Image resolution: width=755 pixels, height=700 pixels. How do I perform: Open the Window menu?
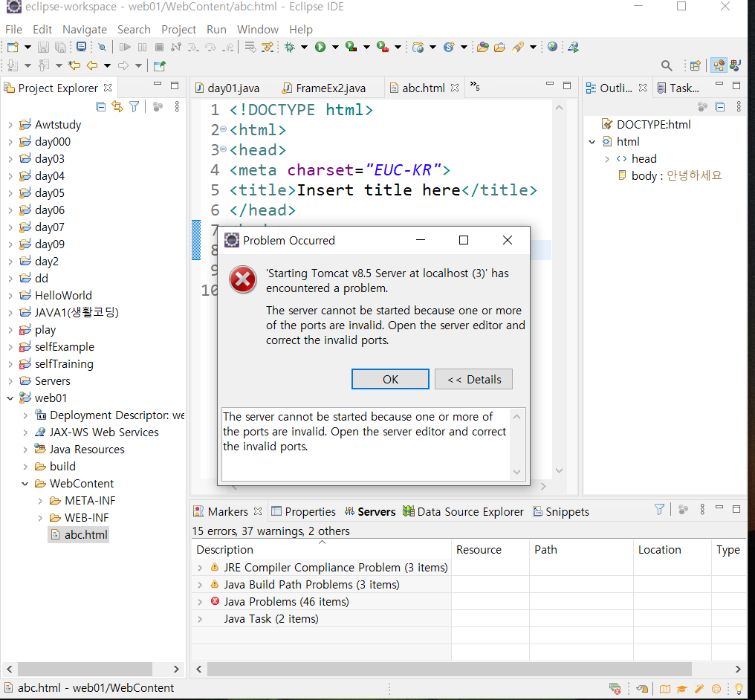pyautogui.click(x=258, y=30)
